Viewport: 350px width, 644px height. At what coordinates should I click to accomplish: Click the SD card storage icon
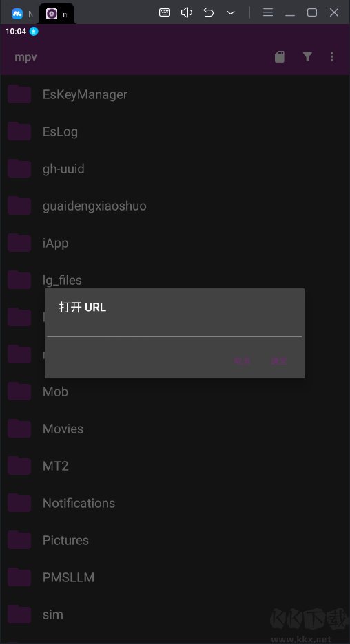[280, 56]
